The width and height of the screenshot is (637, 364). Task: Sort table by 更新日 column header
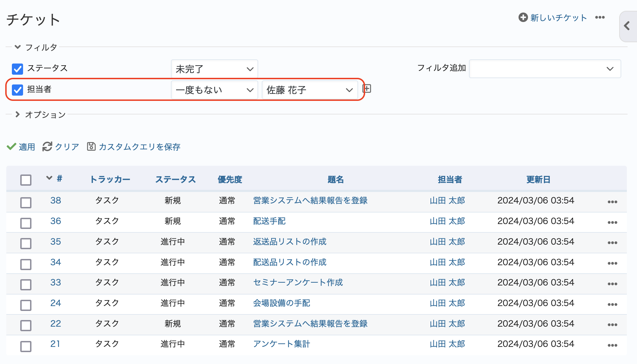click(x=538, y=180)
